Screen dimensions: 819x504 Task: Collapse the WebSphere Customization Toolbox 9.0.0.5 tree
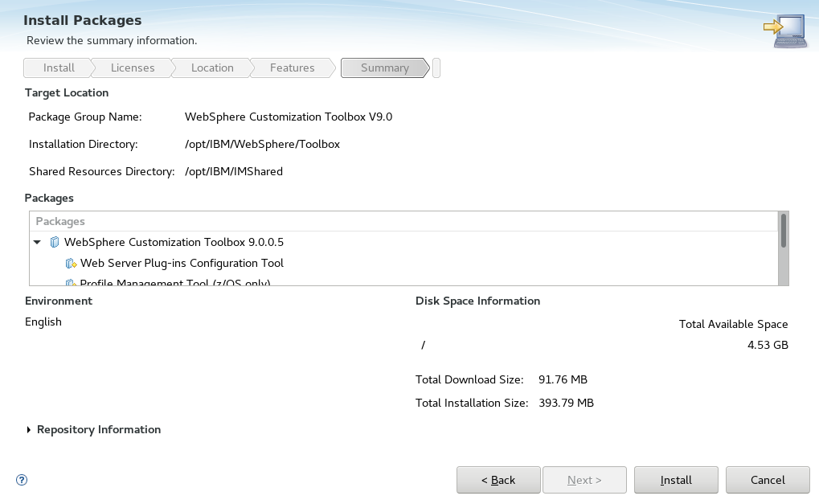pyautogui.click(x=37, y=242)
